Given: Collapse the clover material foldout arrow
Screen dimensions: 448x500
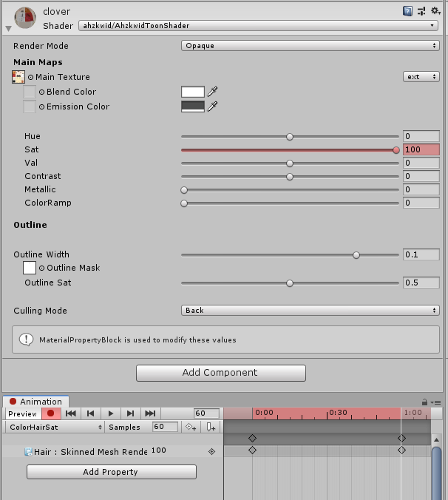Looking at the screenshot, I should tap(9, 29).
